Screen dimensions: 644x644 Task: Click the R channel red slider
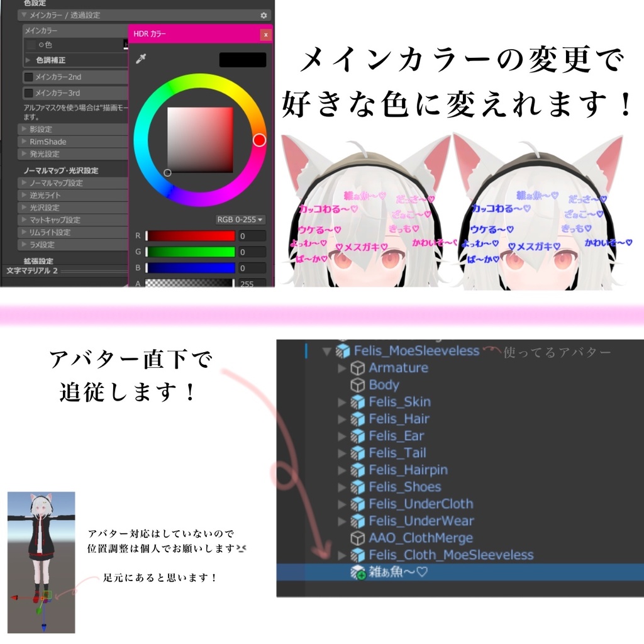point(191,236)
